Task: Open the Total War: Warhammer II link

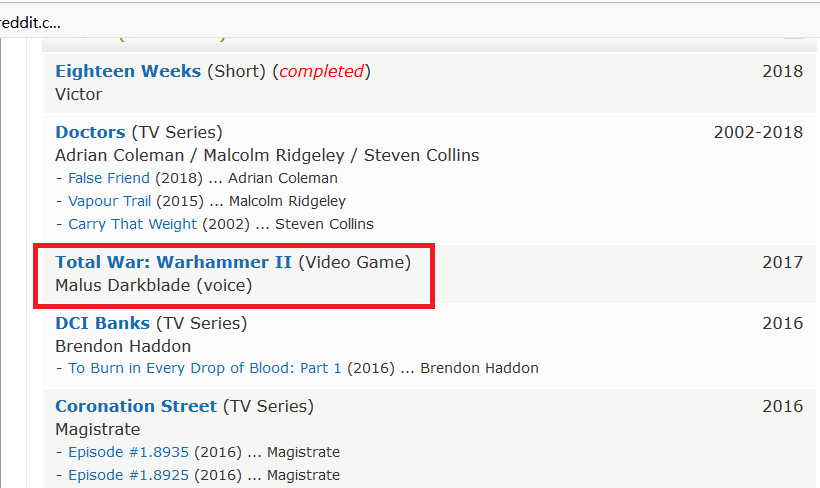Action: pos(174,262)
